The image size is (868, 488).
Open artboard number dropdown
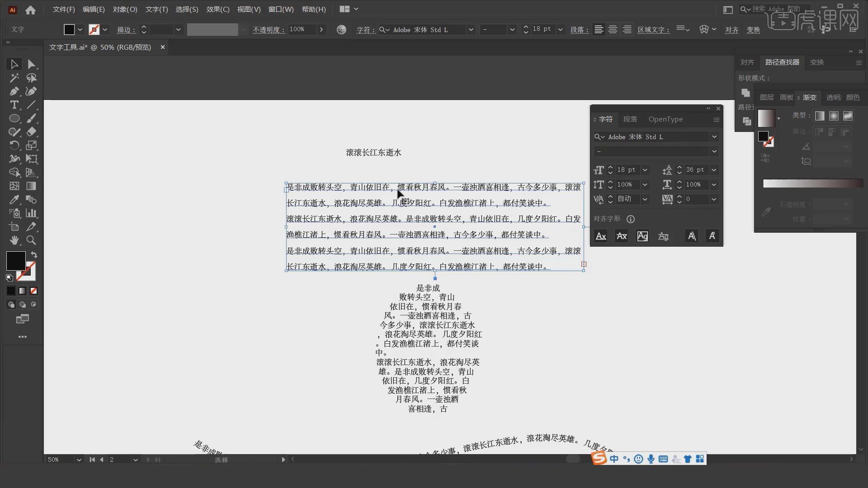[x=135, y=460]
